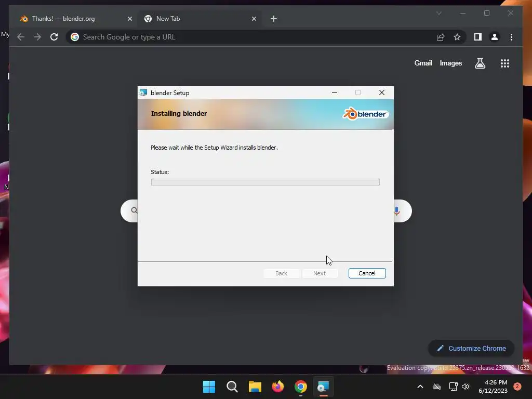Open the clock showing 4:26 PM
Viewport: 532px width, 399px height.
(x=493, y=387)
